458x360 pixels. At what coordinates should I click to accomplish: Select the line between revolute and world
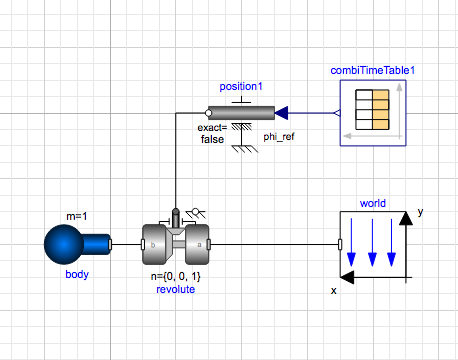click(x=274, y=244)
